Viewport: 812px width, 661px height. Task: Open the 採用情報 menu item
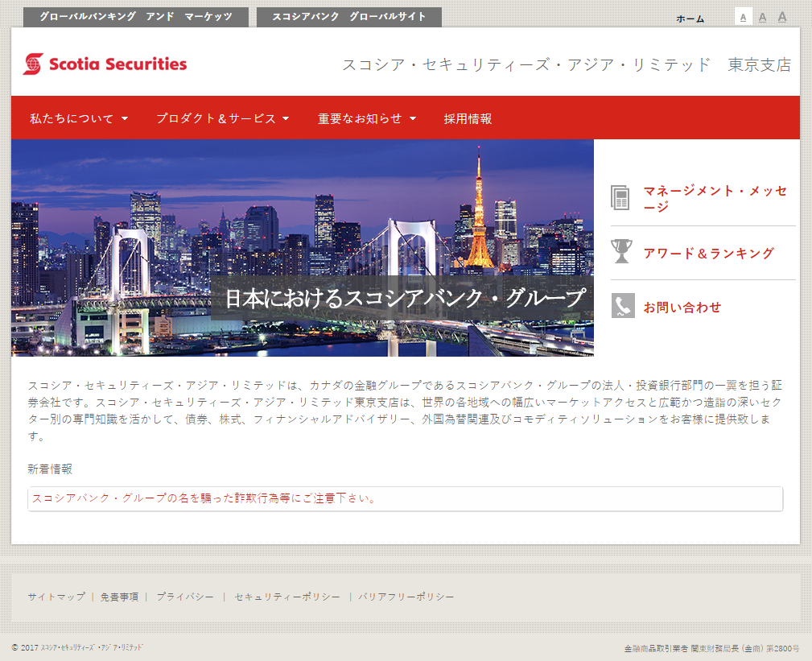click(468, 118)
